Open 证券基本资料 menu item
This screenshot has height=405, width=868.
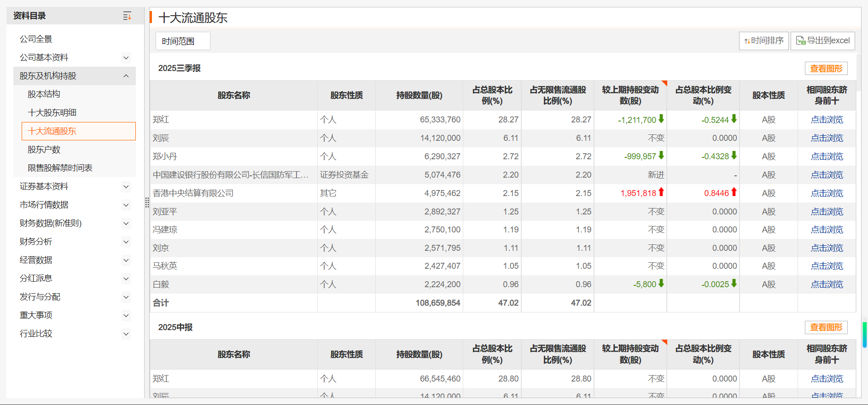[x=44, y=186]
